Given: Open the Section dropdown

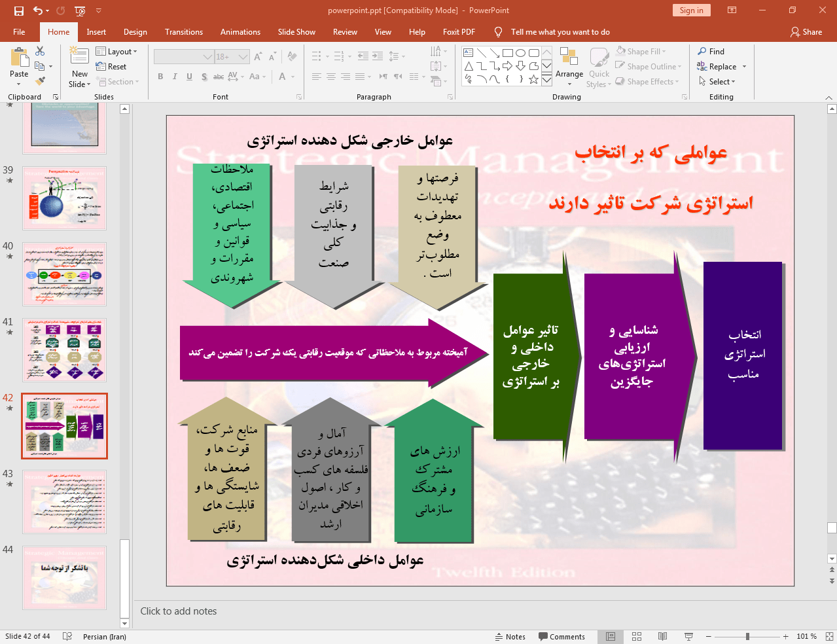Looking at the screenshot, I should pos(118,82).
